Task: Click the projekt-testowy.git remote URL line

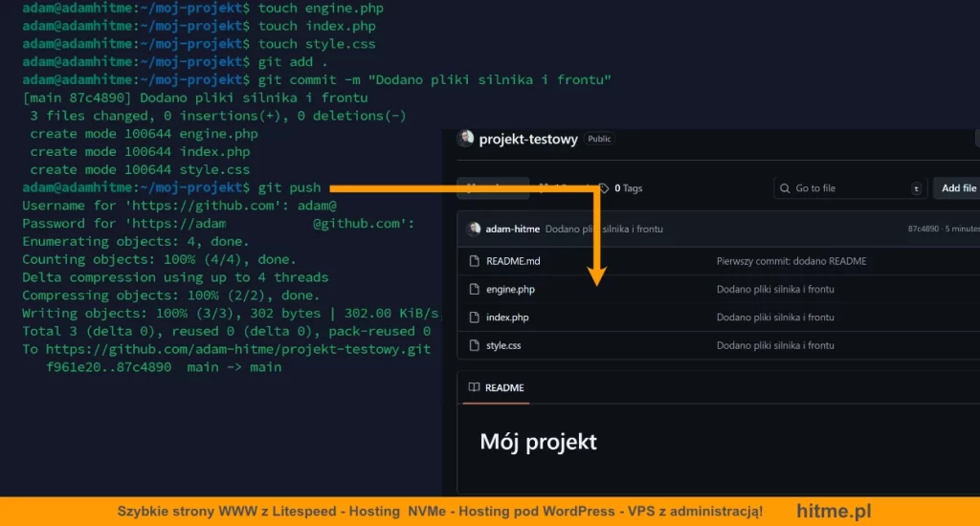Action: 226,350
